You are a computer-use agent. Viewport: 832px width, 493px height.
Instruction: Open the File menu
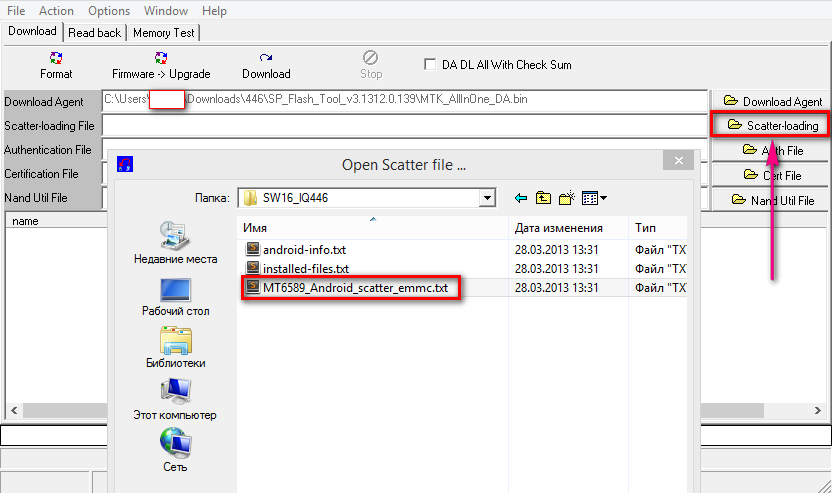(x=16, y=11)
